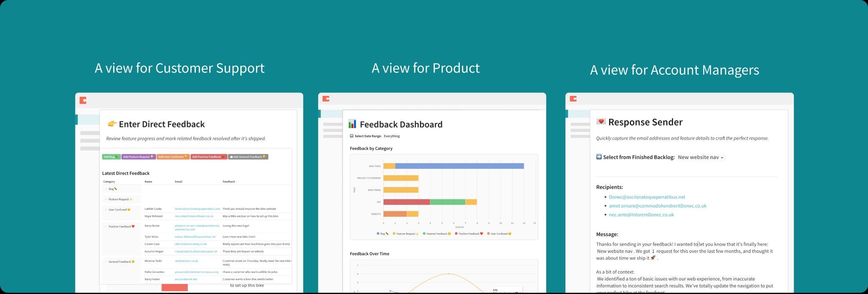Click 'Loving this new logo!' feedback cell

236,226
